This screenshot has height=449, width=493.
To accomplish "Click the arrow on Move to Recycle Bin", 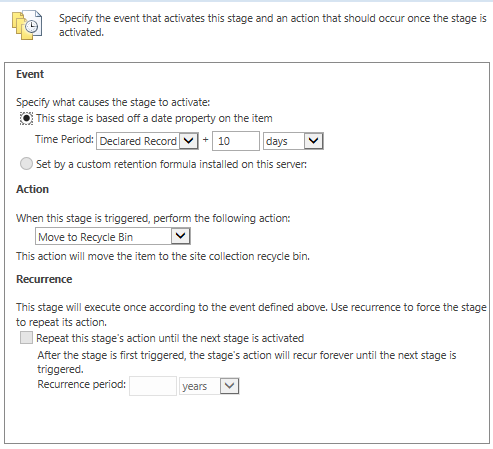I will 181,236.
